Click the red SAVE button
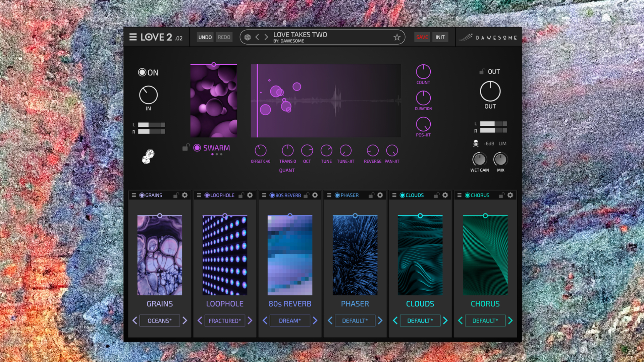 click(x=422, y=37)
